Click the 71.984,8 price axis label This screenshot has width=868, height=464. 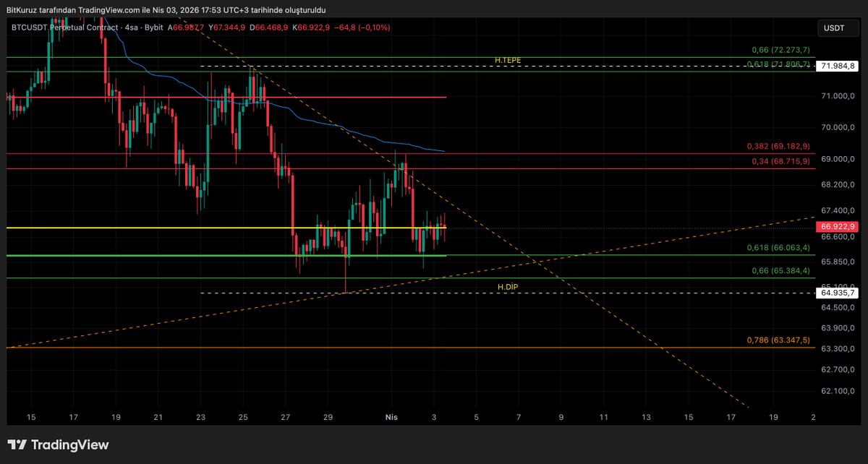(836, 66)
